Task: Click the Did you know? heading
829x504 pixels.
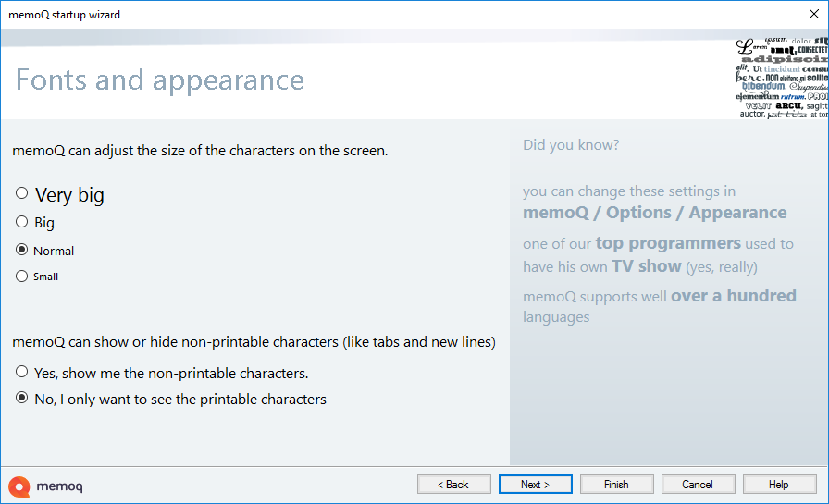Action: click(x=571, y=145)
